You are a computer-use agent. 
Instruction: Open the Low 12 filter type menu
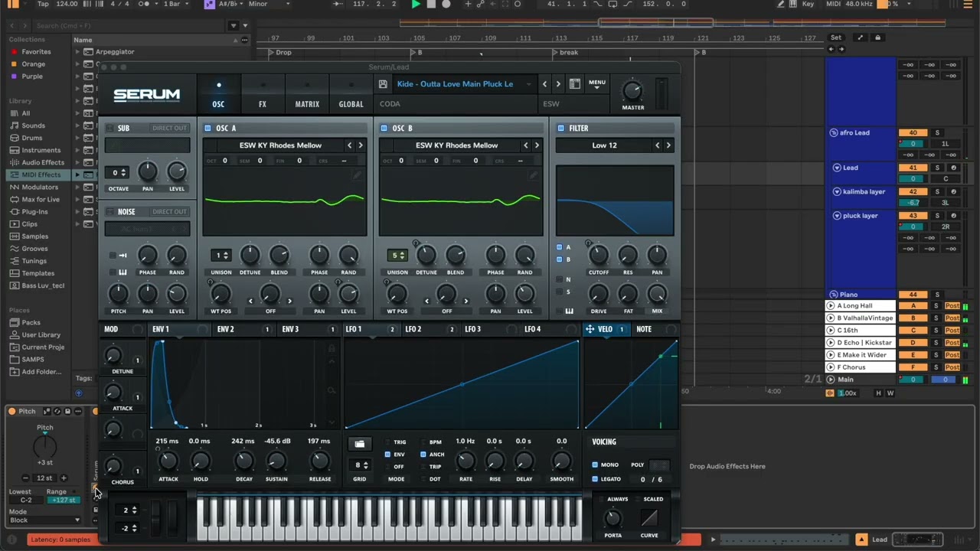tap(604, 145)
